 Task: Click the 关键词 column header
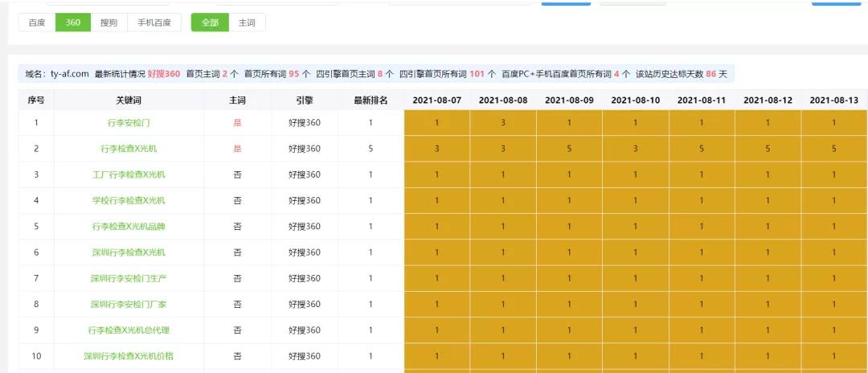click(x=129, y=100)
